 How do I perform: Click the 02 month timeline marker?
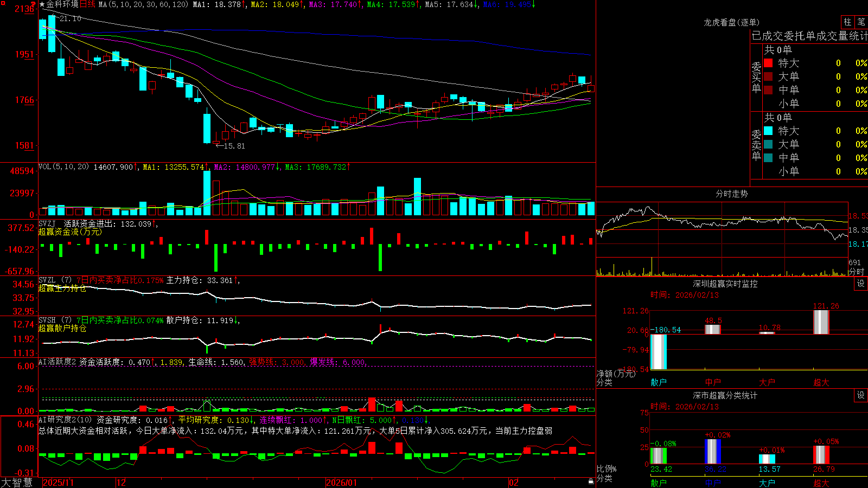(x=514, y=483)
